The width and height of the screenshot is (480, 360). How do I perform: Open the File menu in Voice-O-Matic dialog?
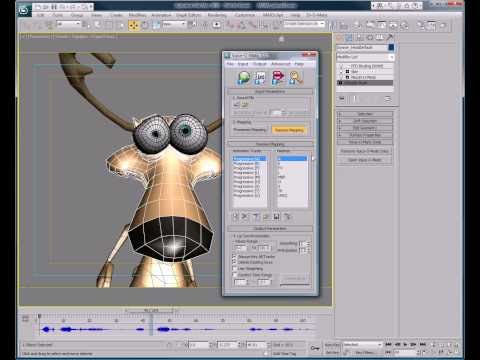click(230, 64)
